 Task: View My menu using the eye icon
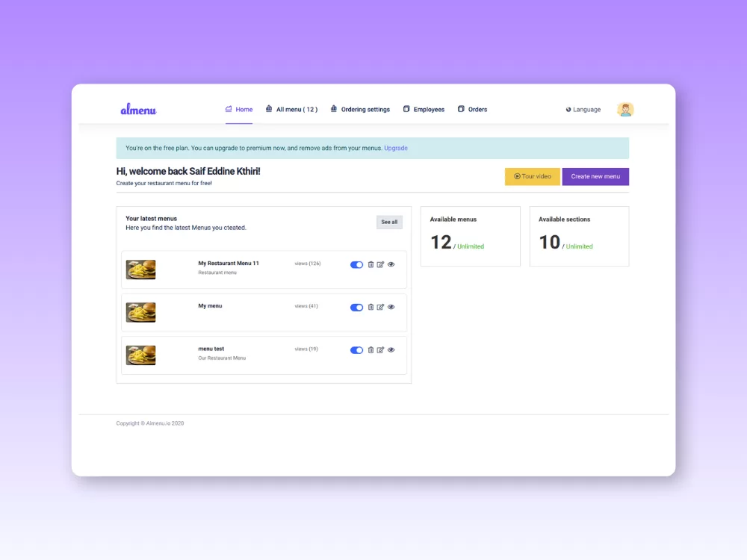(391, 307)
